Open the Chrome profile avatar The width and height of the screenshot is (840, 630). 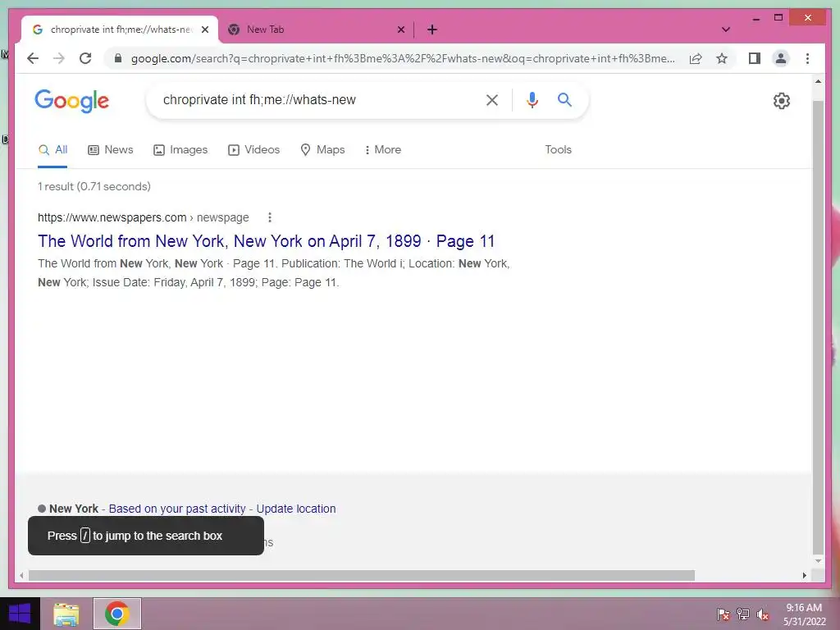pos(781,58)
